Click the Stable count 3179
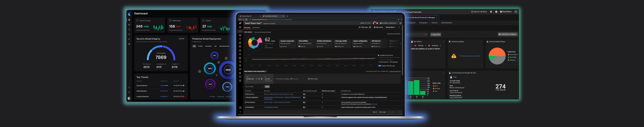The height and width of the screenshot is (127, 644). tap(174, 67)
